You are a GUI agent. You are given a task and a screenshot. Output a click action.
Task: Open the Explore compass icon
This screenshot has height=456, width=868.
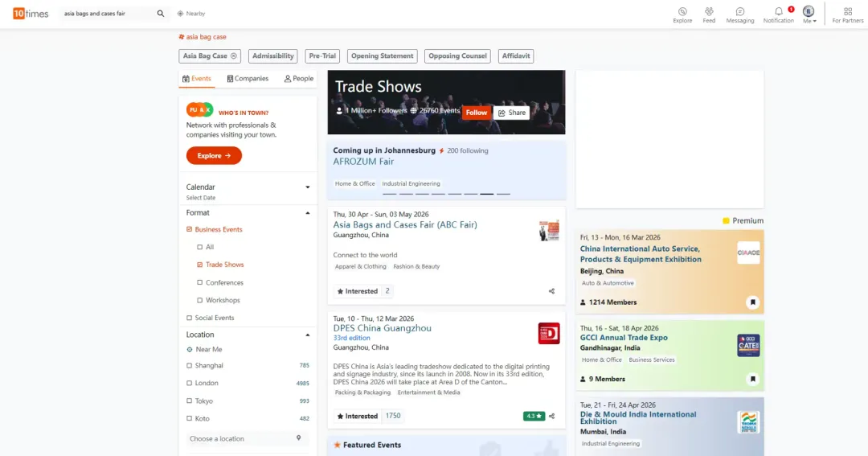click(x=682, y=11)
